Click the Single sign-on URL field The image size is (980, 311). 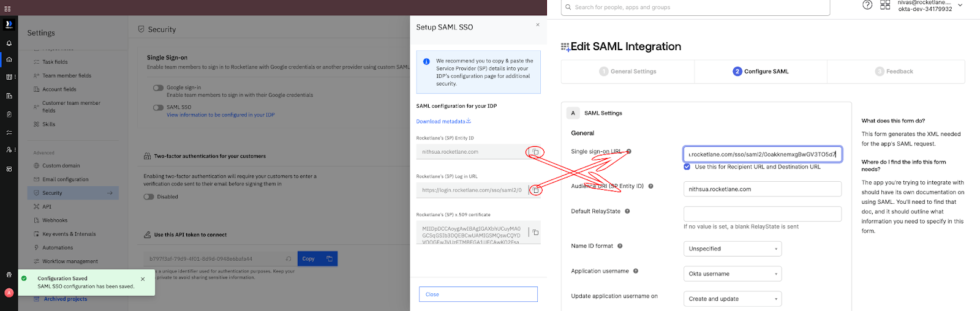tap(763, 154)
